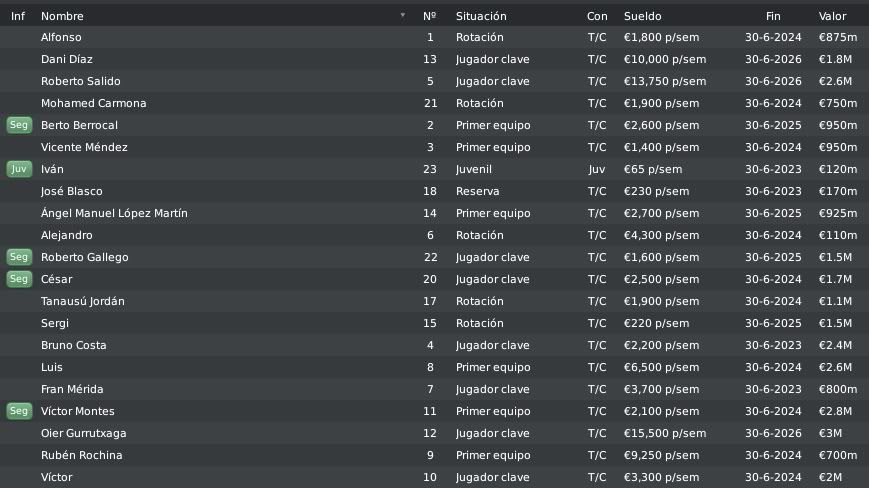Screen dimensions: 869x488
Task: Sort by the Fin contract date header
Action: click(x=773, y=16)
